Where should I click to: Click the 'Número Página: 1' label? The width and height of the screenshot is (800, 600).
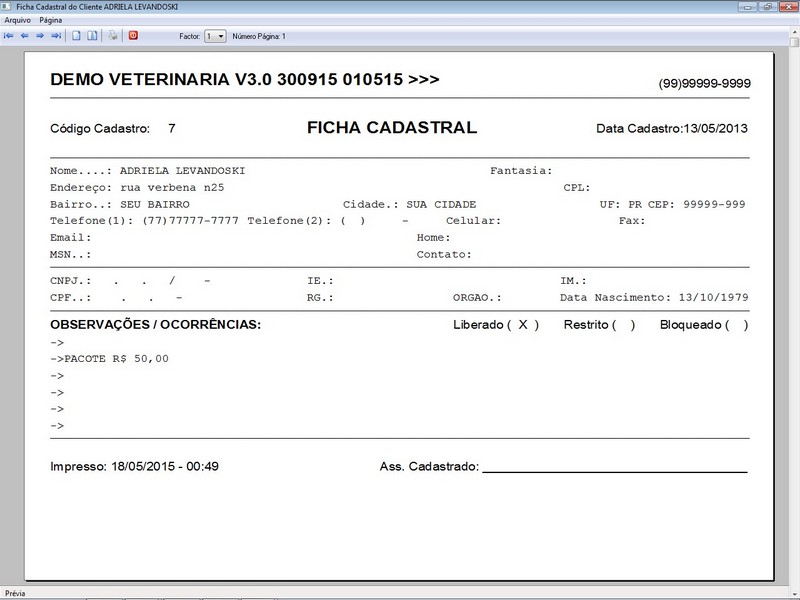click(x=259, y=36)
